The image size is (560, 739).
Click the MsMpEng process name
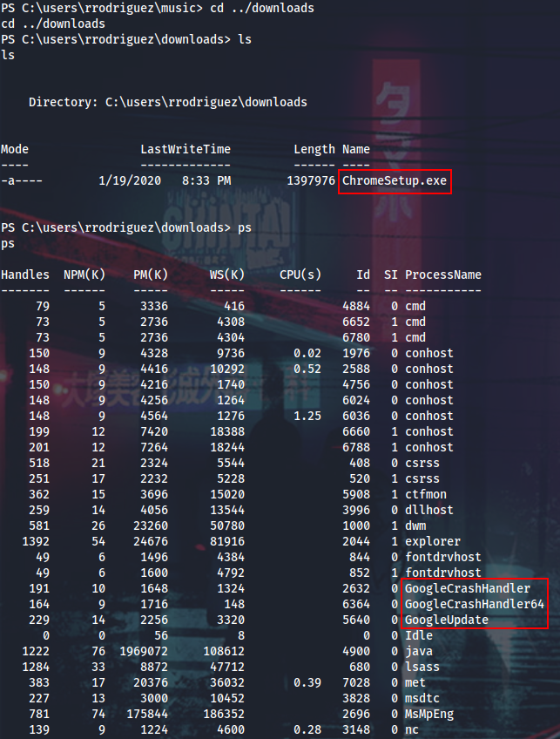pos(429,714)
